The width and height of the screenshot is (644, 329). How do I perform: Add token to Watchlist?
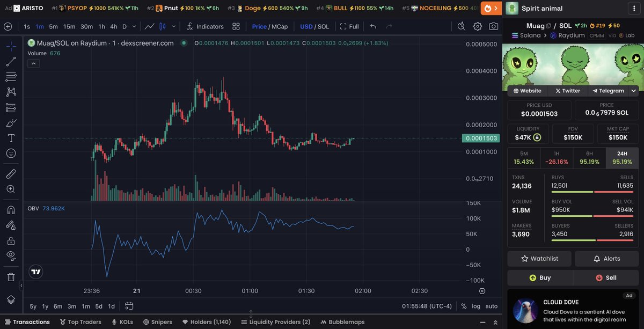539,259
